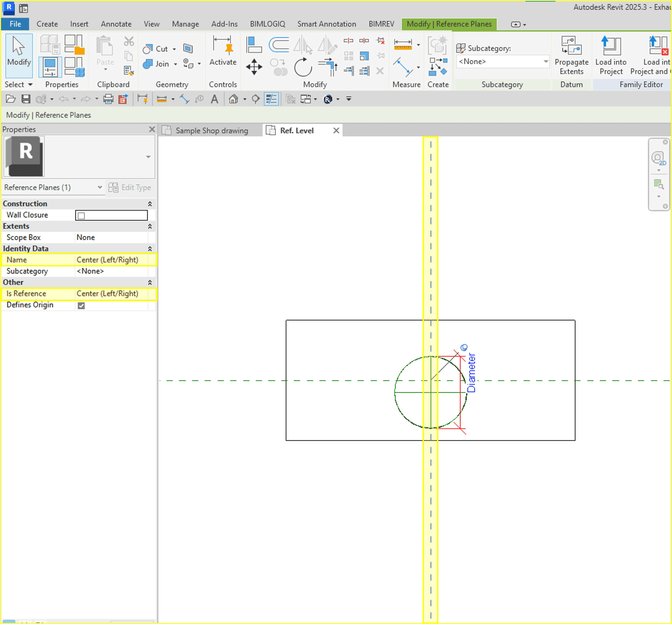
Task: Open the Reference Planes type selector dropdown
Action: click(x=100, y=187)
